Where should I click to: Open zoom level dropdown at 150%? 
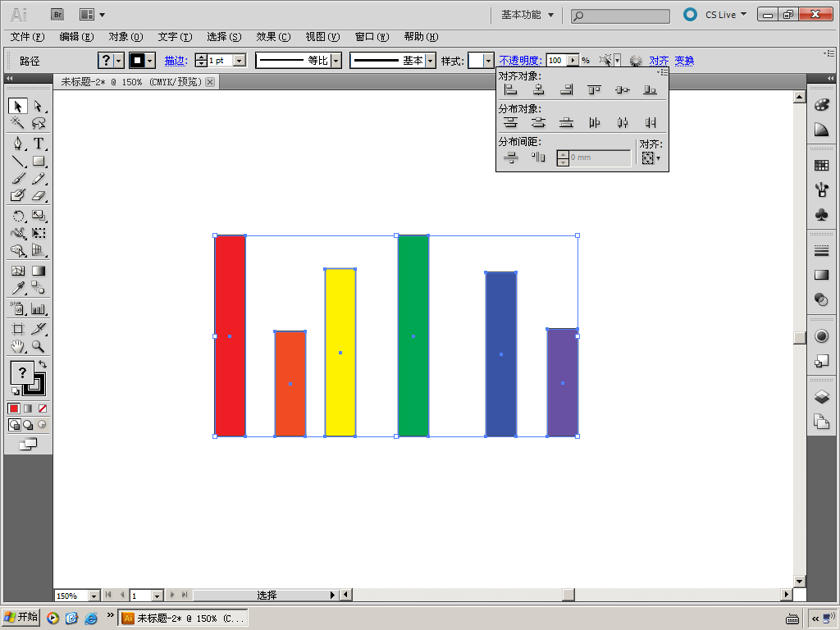click(x=94, y=596)
